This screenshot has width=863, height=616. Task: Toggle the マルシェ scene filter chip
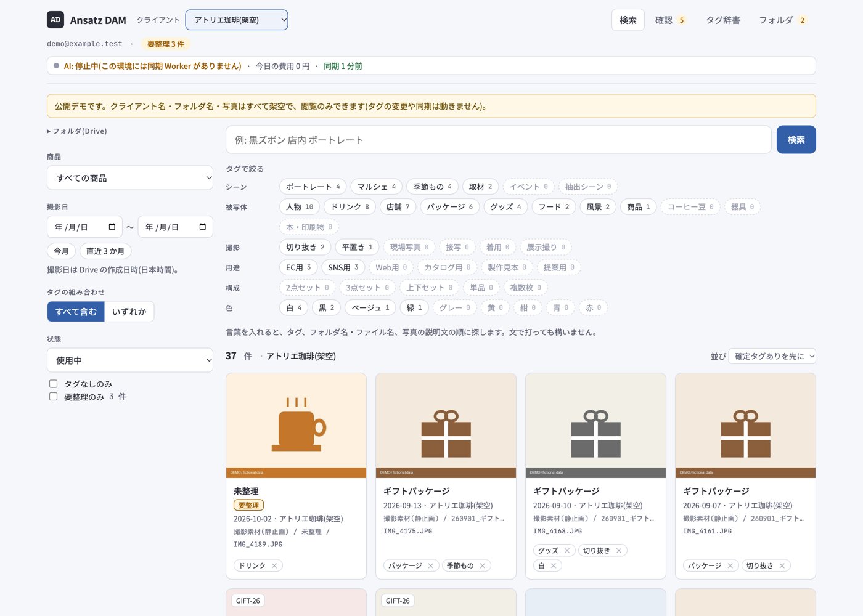tap(377, 187)
